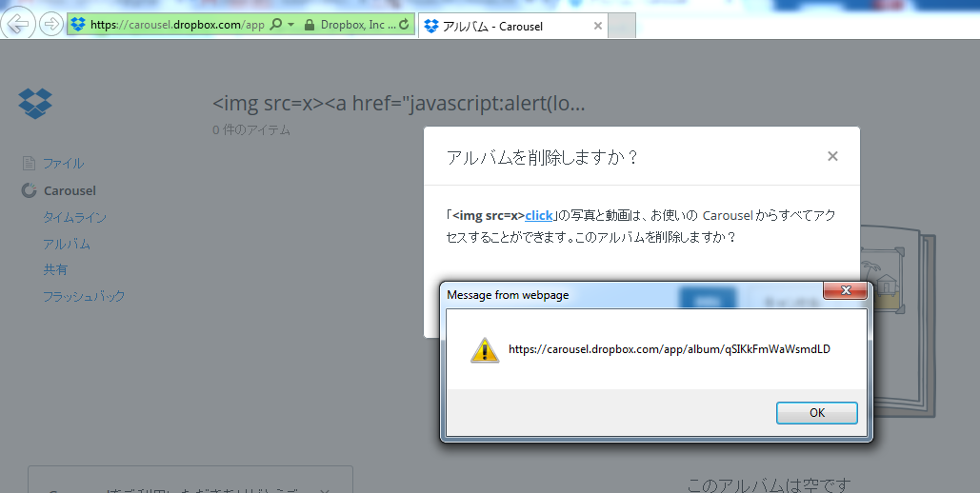Click the Dropbox, Inc certificate label
Screen dimensions: 980x493
point(358,25)
